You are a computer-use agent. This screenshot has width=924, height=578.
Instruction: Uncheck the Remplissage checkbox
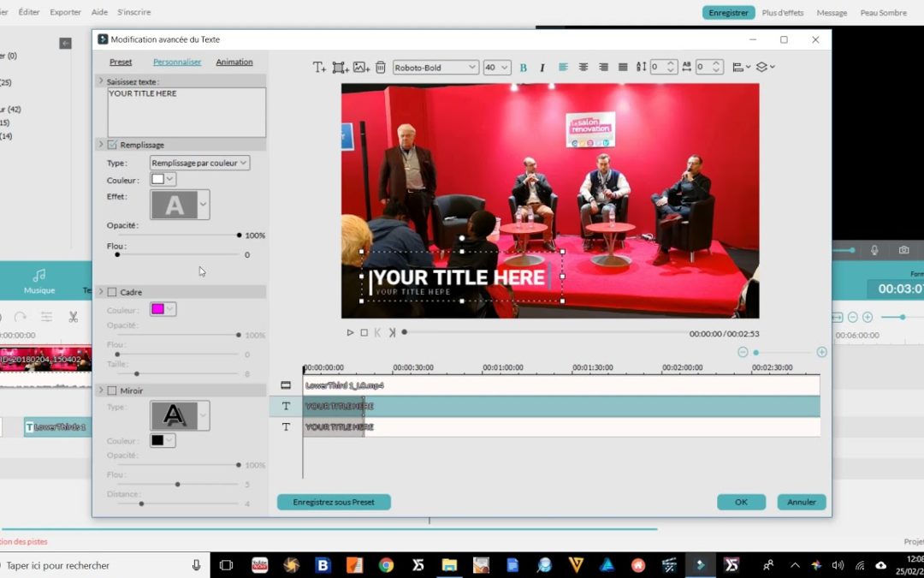[112, 144]
